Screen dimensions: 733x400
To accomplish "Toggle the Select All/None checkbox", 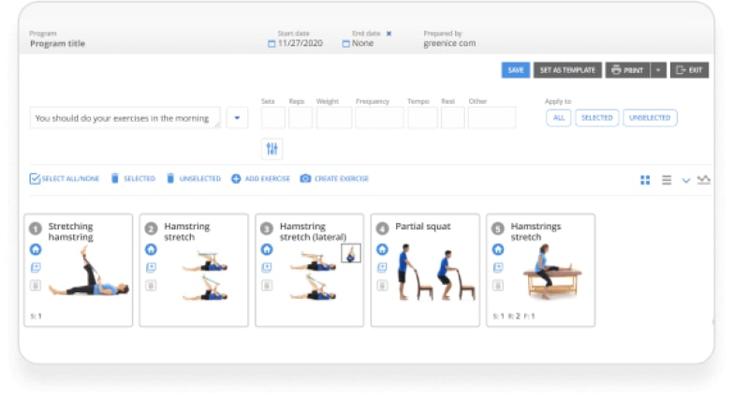I will tap(35, 179).
